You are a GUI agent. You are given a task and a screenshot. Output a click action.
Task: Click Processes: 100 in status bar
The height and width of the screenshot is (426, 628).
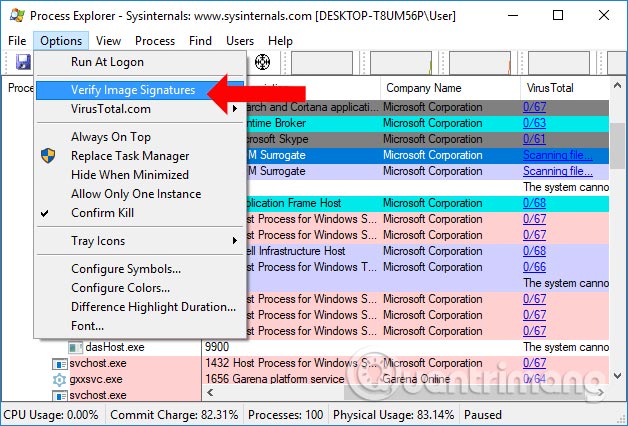point(285,415)
